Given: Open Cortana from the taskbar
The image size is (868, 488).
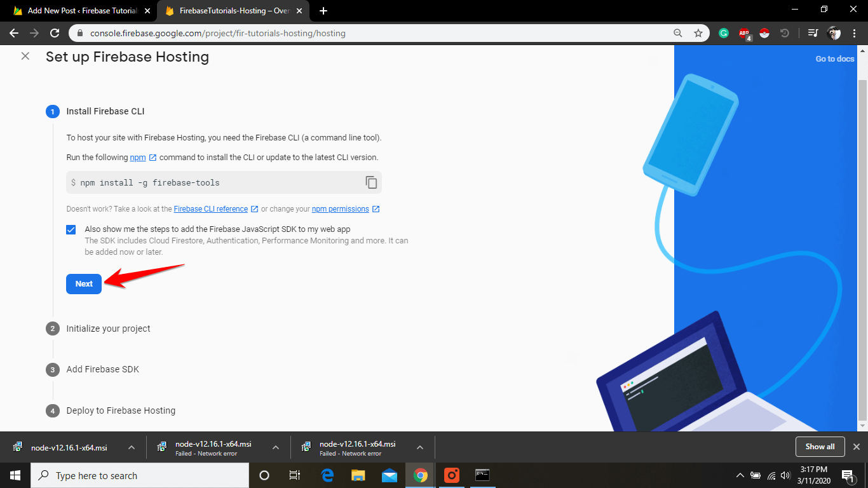Looking at the screenshot, I should pyautogui.click(x=264, y=475).
